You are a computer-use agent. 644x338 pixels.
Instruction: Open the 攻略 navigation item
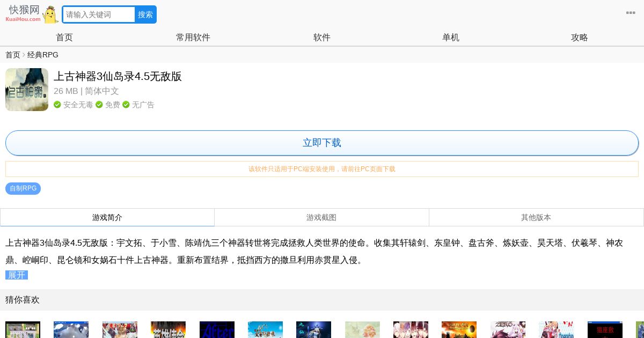580,37
